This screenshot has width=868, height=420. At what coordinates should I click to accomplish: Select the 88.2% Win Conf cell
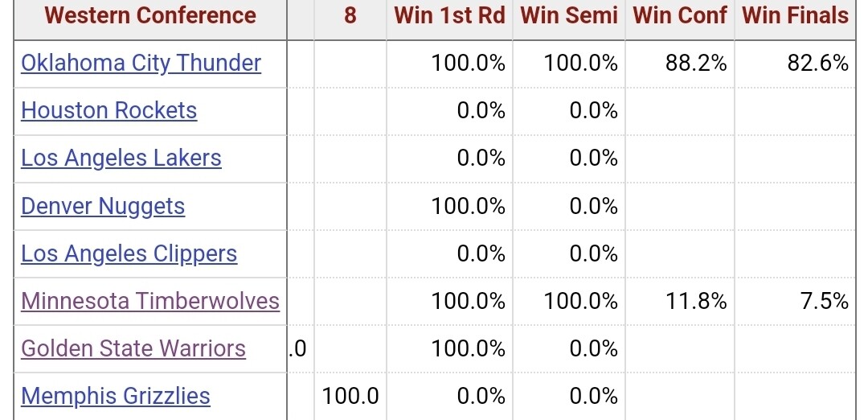point(696,64)
